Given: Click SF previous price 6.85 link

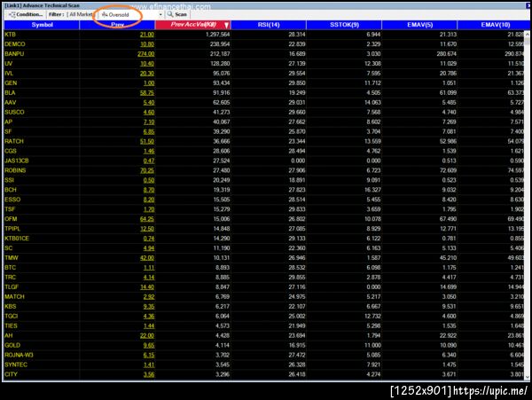Looking at the screenshot, I should [x=149, y=131].
